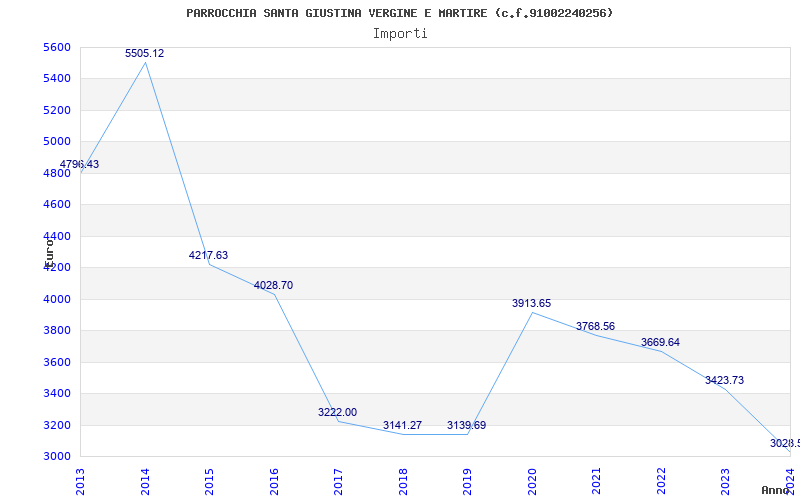Click the y-axis value 3400
800x500 pixels.
click(x=58, y=393)
